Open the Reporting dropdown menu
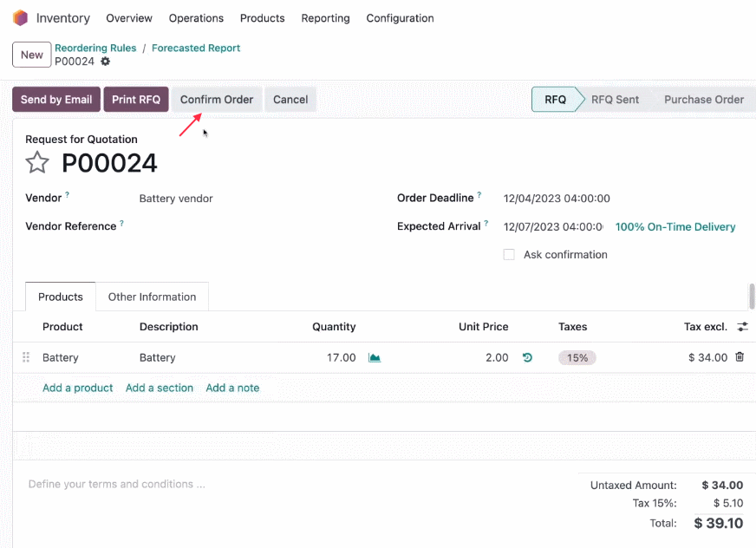 325,18
